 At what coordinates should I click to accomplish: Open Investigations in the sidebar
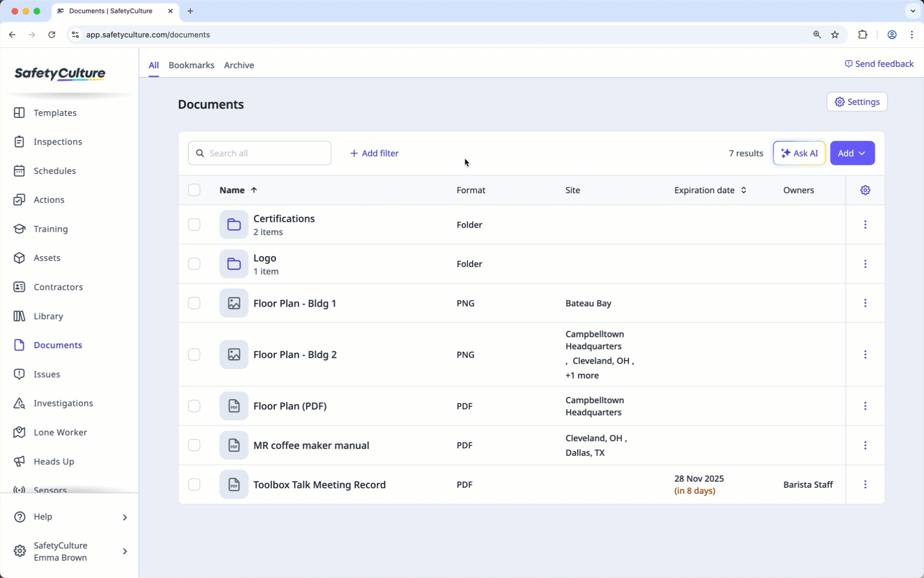63,403
